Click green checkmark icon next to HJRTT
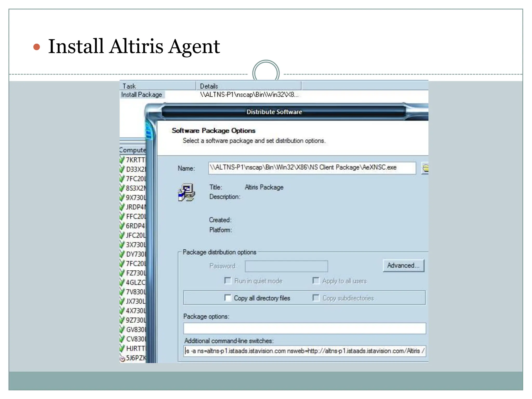 click(x=122, y=348)
